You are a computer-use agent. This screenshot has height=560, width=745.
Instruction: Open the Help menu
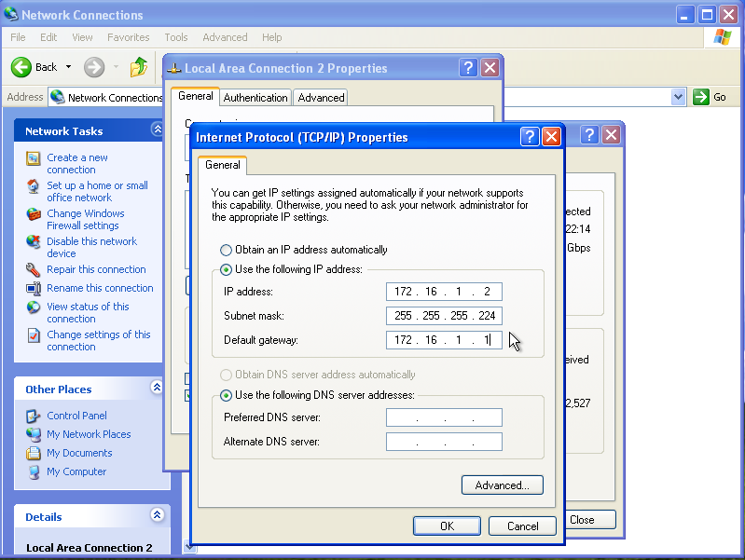271,37
